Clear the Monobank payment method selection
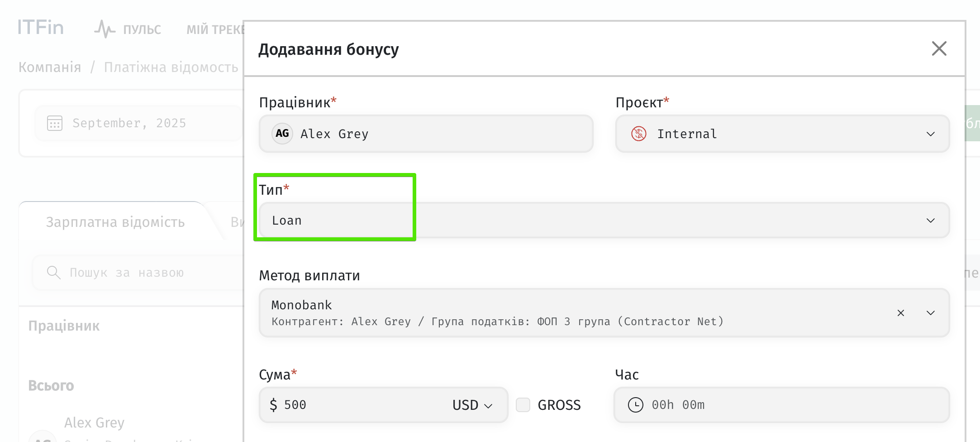The image size is (980, 442). coord(900,313)
